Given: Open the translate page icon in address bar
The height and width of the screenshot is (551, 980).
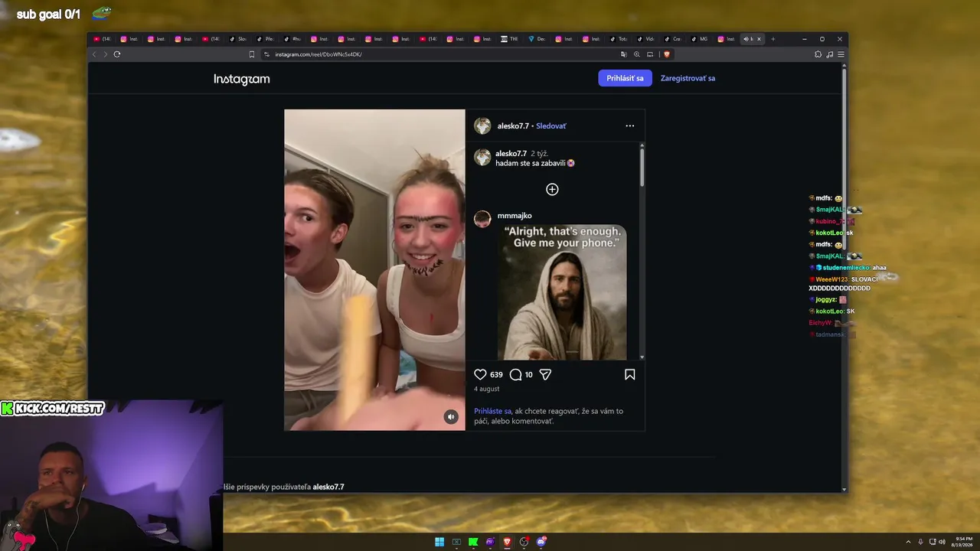Looking at the screenshot, I should tap(623, 54).
